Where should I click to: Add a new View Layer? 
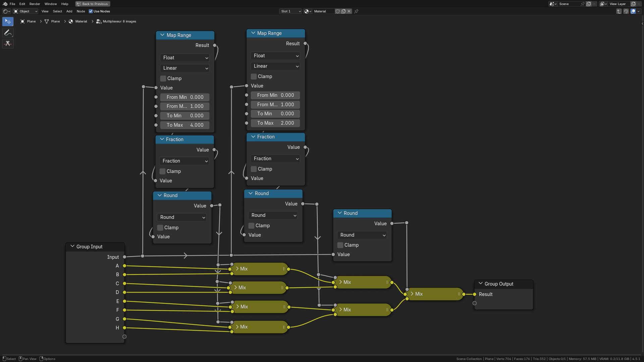pyautogui.click(x=633, y=4)
